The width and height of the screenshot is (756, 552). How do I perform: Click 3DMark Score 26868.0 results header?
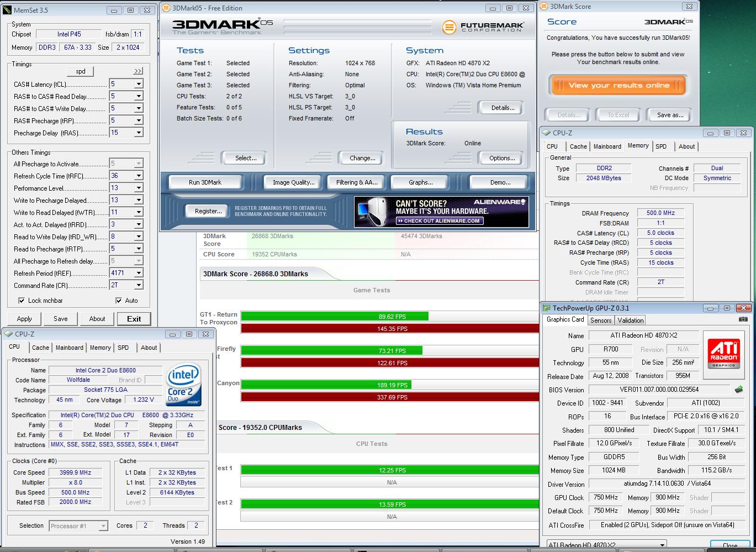[256, 274]
